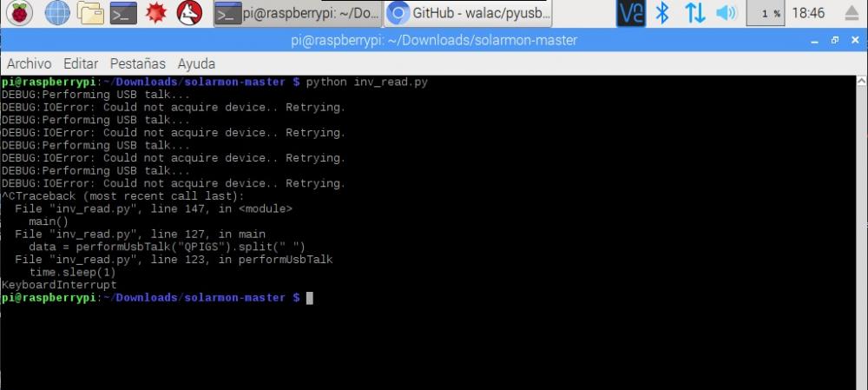
Task: Open the Bluetooth tray menu
Action: pos(662,13)
